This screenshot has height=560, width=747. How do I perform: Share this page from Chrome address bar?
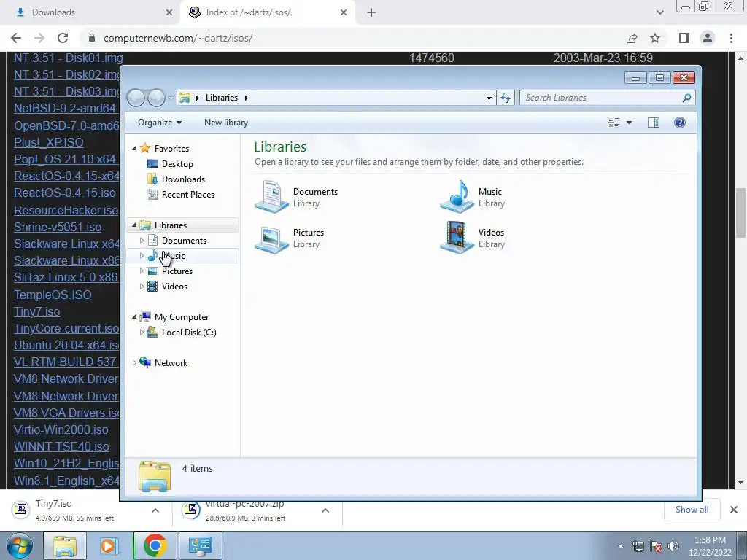point(632,38)
